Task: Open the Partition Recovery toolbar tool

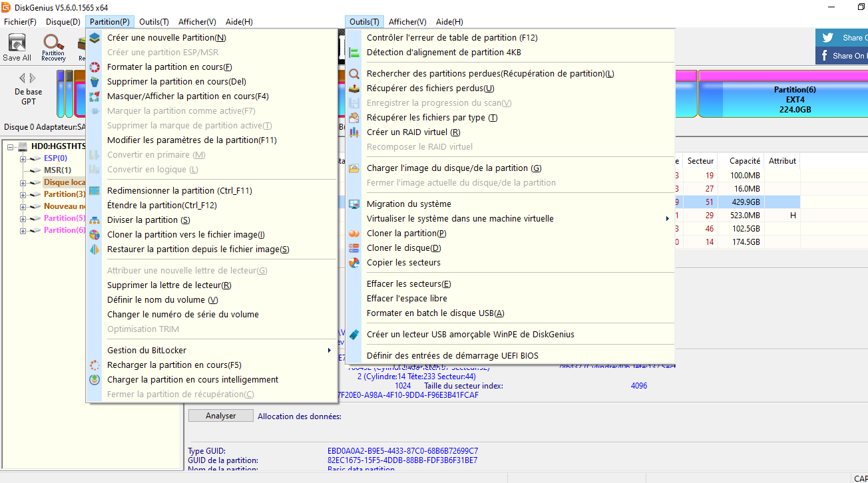Action: [53, 47]
